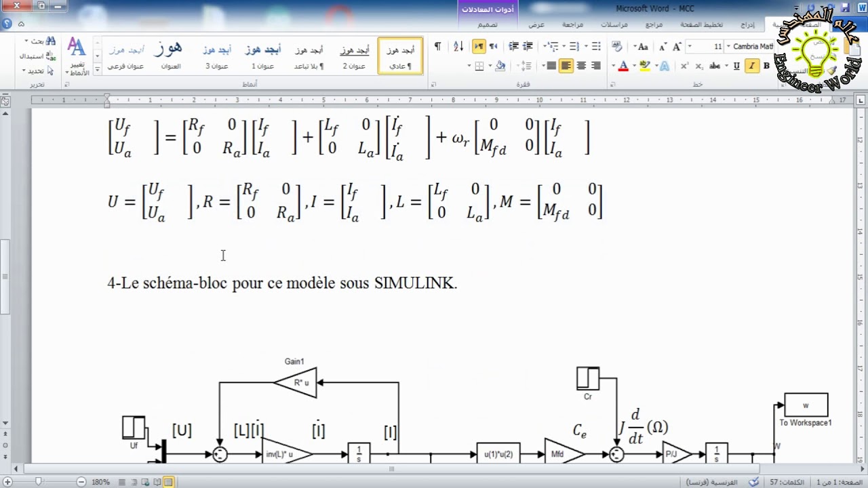The image size is (868, 488).
Task: Select عنوان 1 heading style
Action: coord(263,56)
